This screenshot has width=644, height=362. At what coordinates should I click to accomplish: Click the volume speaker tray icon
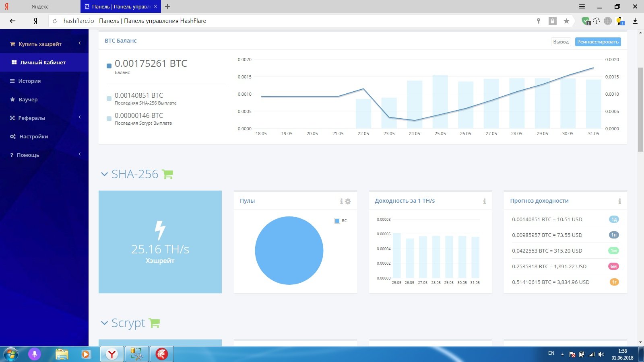pyautogui.click(x=601, y=354)
